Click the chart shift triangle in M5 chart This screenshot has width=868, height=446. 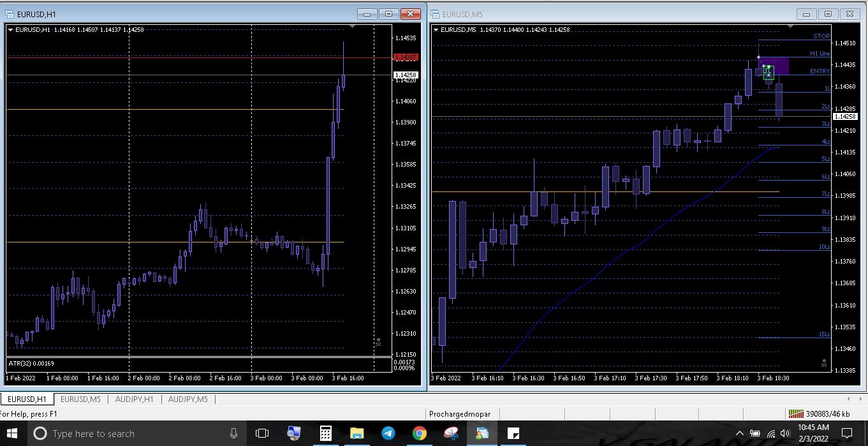(791, 27)
